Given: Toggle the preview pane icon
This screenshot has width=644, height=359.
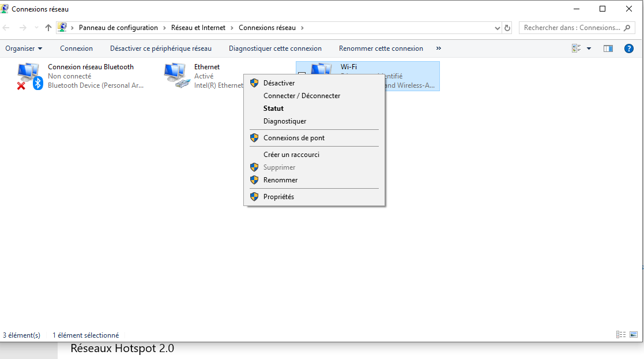Looking at the screenshot, I should (608, 48).
